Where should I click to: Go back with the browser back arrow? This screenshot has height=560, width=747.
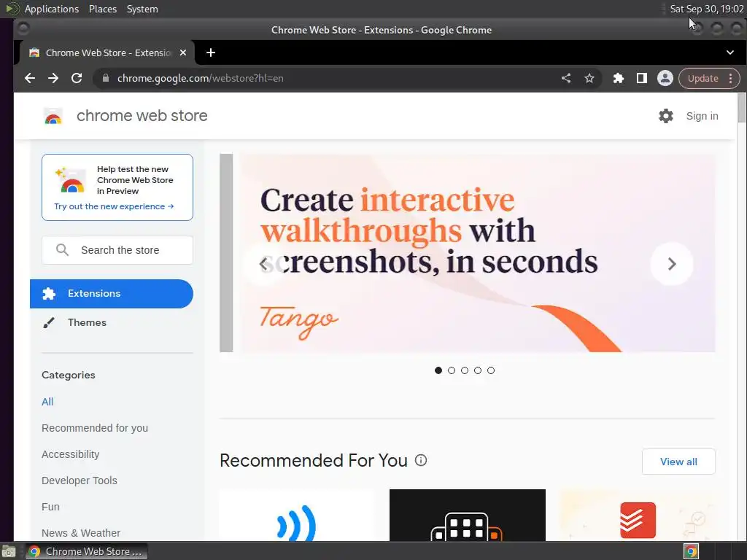click(x=30, y=78)
